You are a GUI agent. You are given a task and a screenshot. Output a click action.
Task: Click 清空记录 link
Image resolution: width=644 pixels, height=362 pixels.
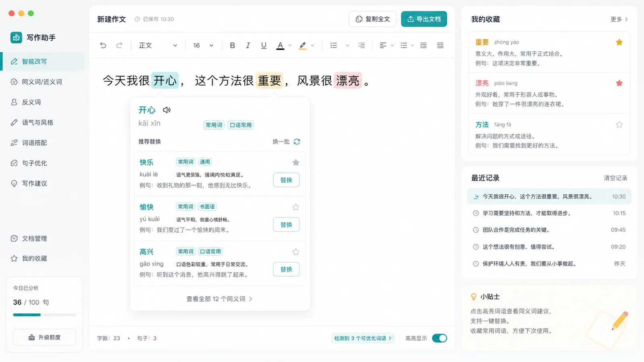615,178
